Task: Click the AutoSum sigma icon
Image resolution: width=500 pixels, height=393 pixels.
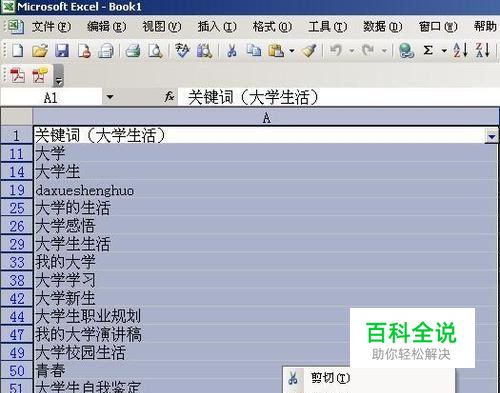Action: 428,51
